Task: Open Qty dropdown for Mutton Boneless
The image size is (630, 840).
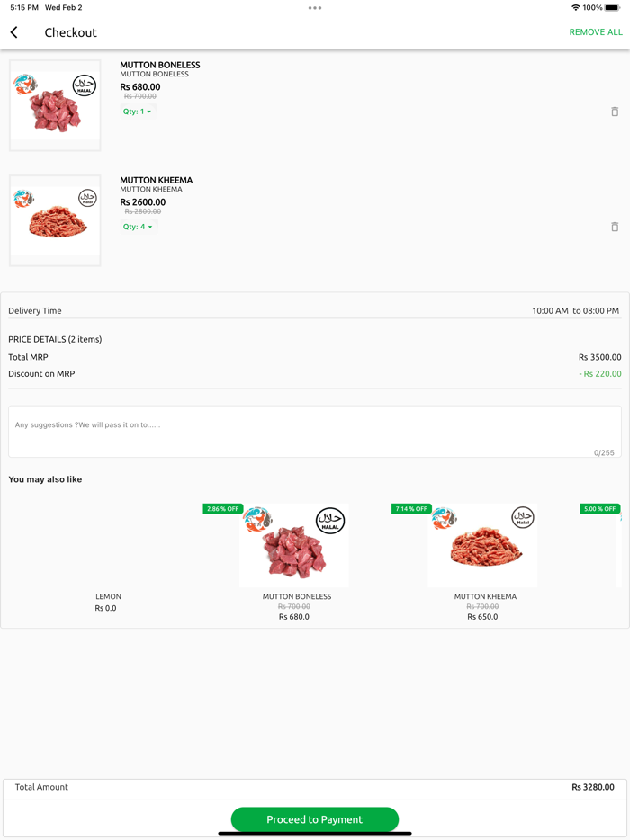Action: tap(138, 112)
